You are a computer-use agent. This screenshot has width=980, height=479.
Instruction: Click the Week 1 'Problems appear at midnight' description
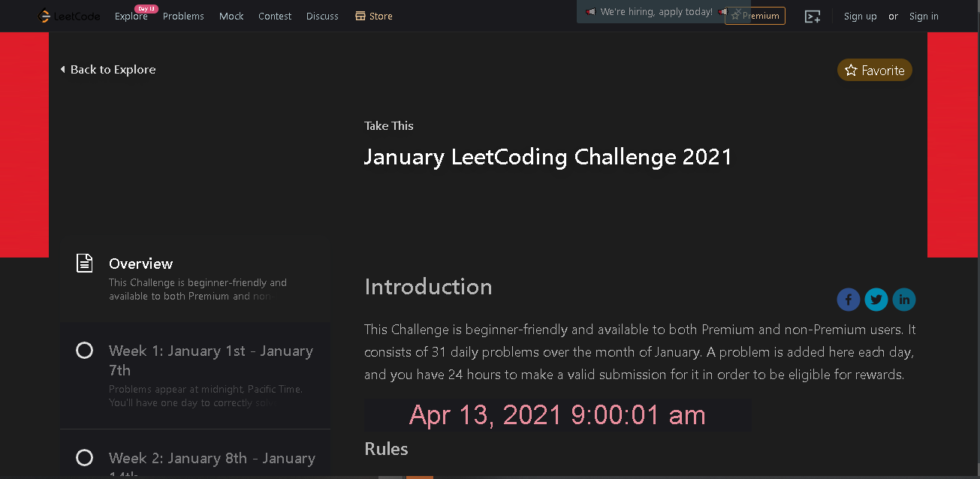click(x=206, y=396)
